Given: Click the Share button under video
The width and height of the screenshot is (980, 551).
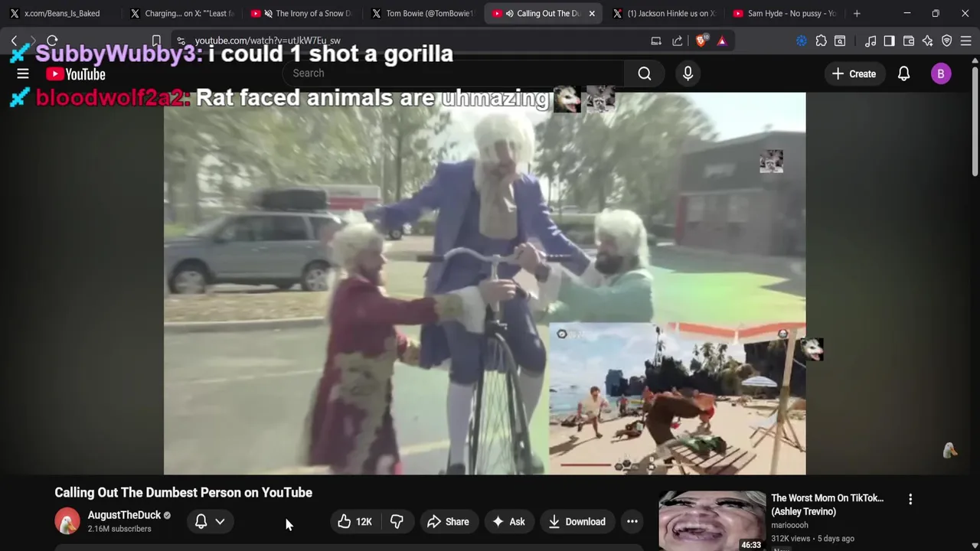Looking at the screenshot, I should (448, 522).
